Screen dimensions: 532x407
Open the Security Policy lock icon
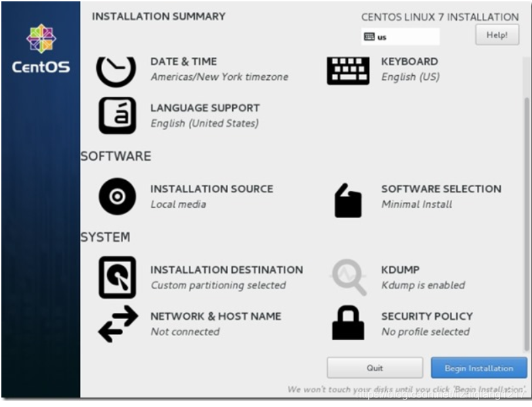(348, 322)
